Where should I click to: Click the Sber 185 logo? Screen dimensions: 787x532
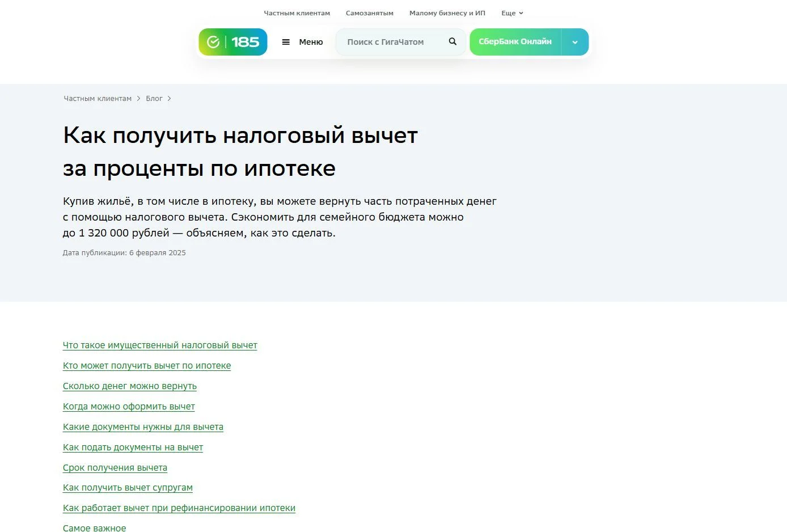coord(232,42)
